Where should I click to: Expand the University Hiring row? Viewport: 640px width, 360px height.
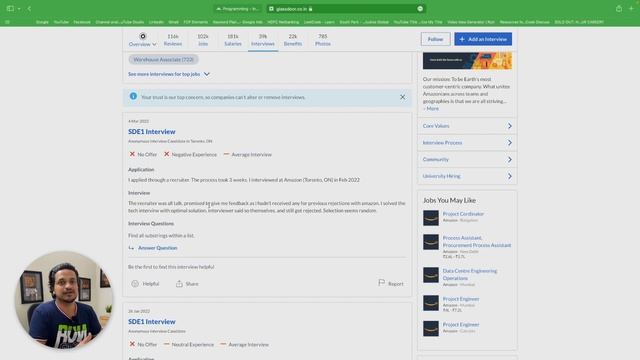[467, 176]
